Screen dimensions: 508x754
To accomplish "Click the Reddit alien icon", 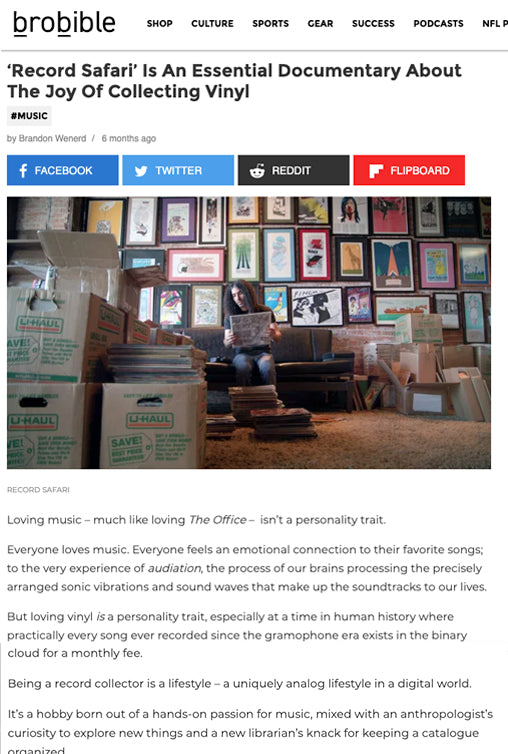I will coord(257,171).
